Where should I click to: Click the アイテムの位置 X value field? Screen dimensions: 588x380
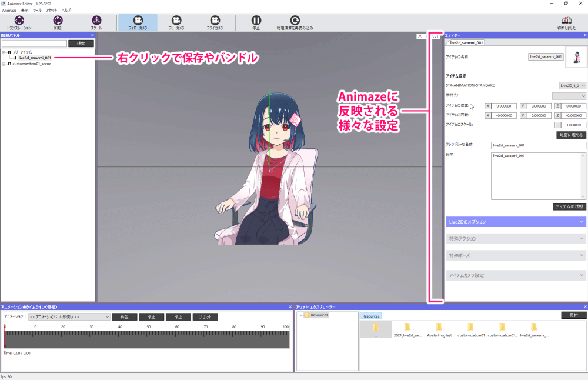tap(504, 106)
